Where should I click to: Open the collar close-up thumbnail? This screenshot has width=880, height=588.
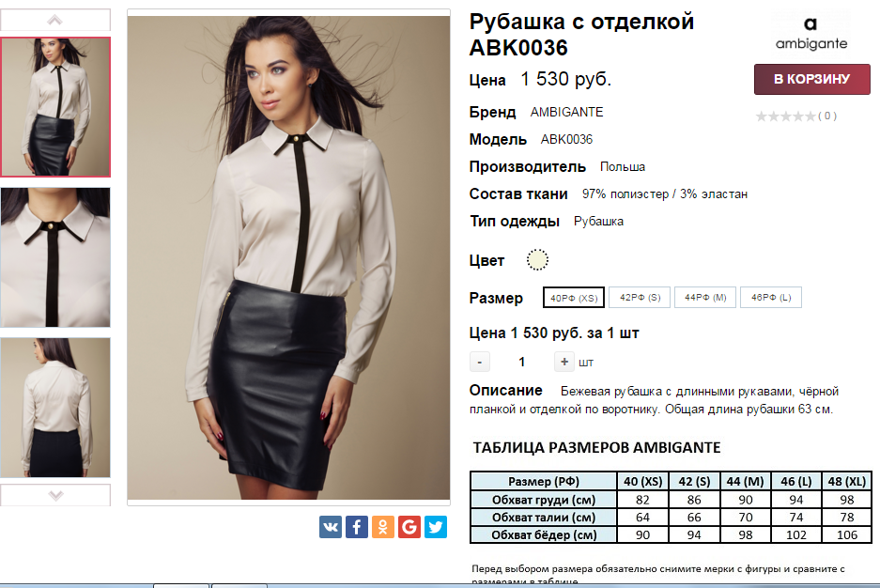pyautogui.click(x=55, y=257)
